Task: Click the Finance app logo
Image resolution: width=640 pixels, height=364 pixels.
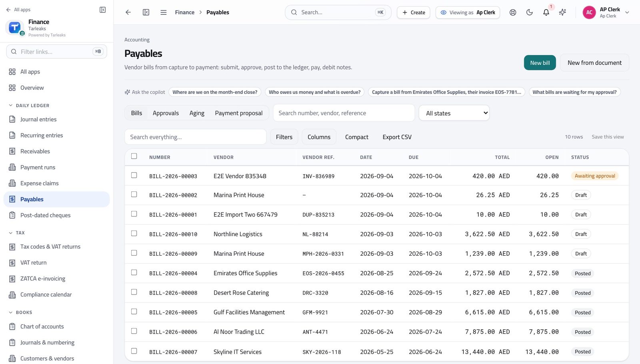Action: 15,28
